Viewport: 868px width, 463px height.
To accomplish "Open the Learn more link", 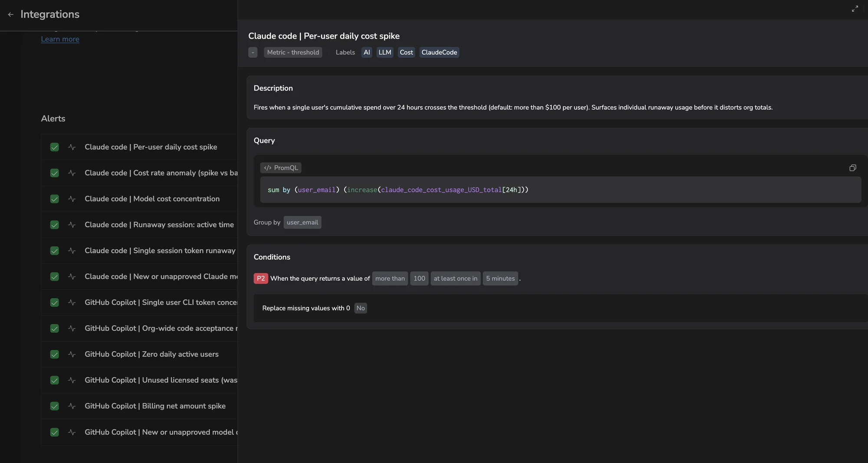I will point(60,39).
